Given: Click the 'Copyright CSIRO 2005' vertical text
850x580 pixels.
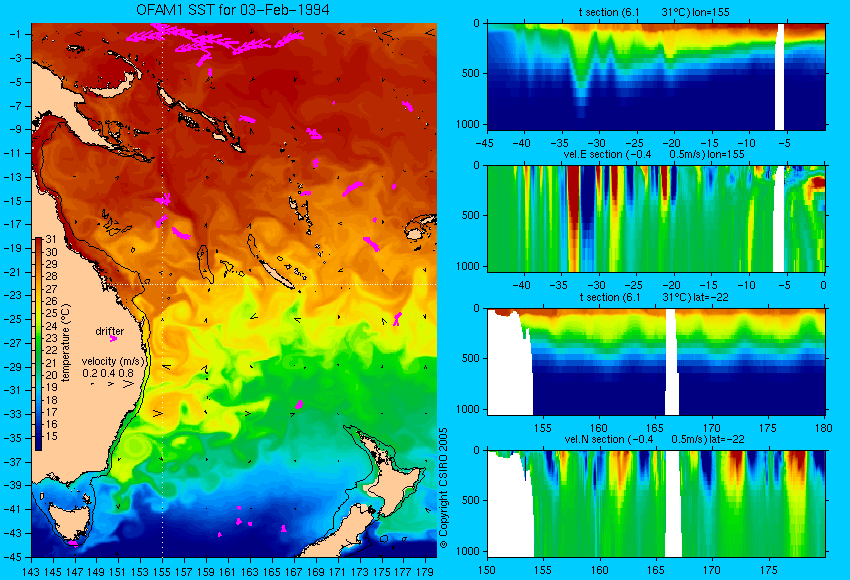Looking at the screenshot, I should (x=443, y=488).
